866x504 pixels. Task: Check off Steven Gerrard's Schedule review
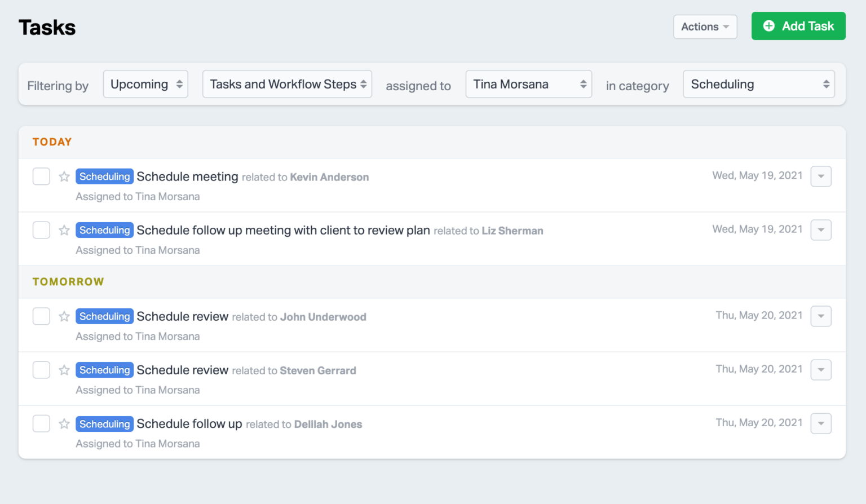[41, 370]
